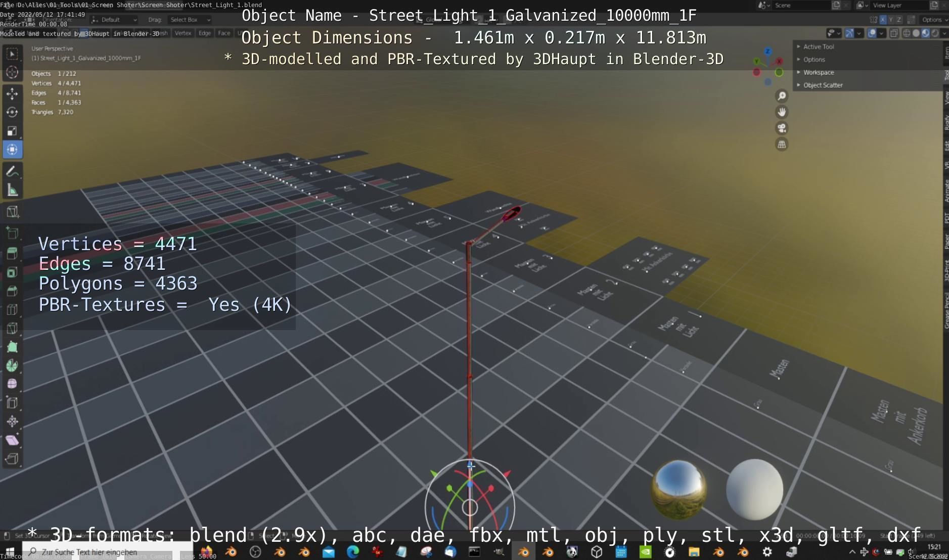Click the zoom magnifier viewport gizmo
Image resolution: width=949 pixels, height=560 pixels.
tap(782, 96)
